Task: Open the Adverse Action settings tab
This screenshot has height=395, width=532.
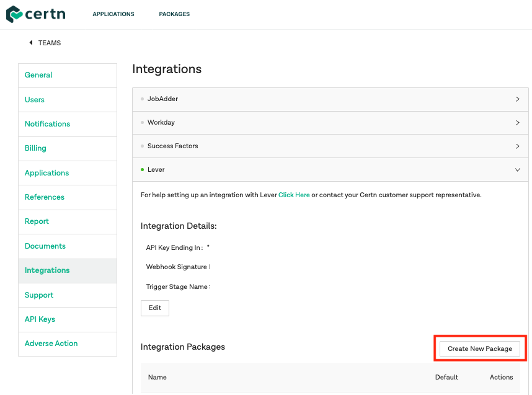Action: 68,344
